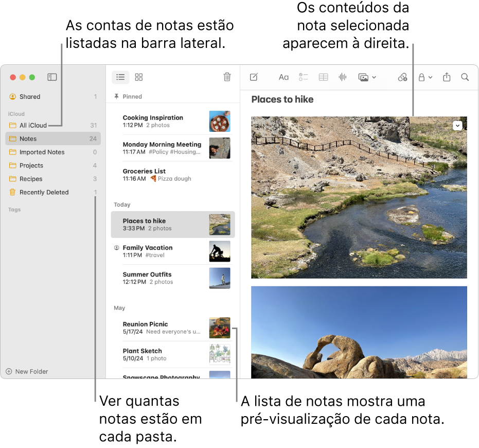Click the folder icon next to Projects
This screenshot has height=448, width=479.
[x=12, y=165]
